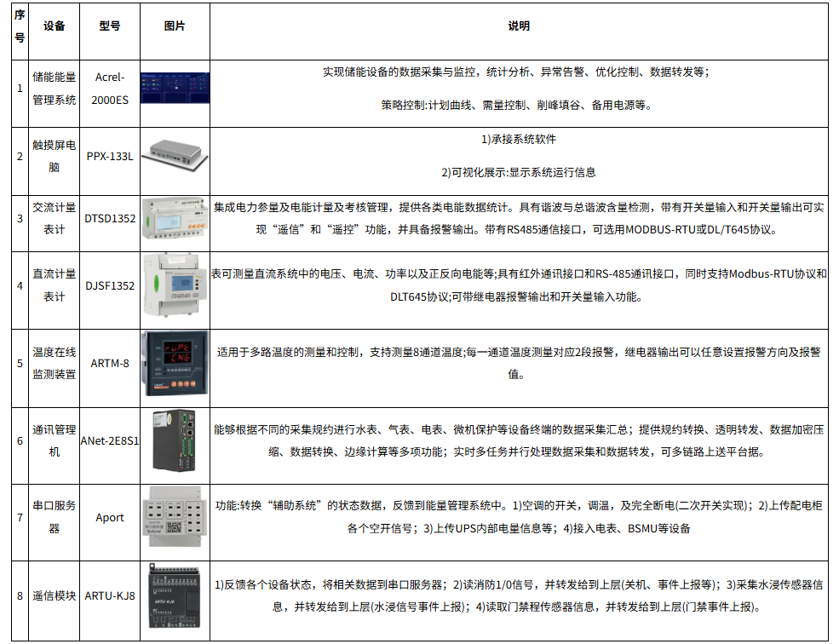Click serial number 5 in the 序号 column
This screenshot has height=644, width=839.
(x=20, y=364)
